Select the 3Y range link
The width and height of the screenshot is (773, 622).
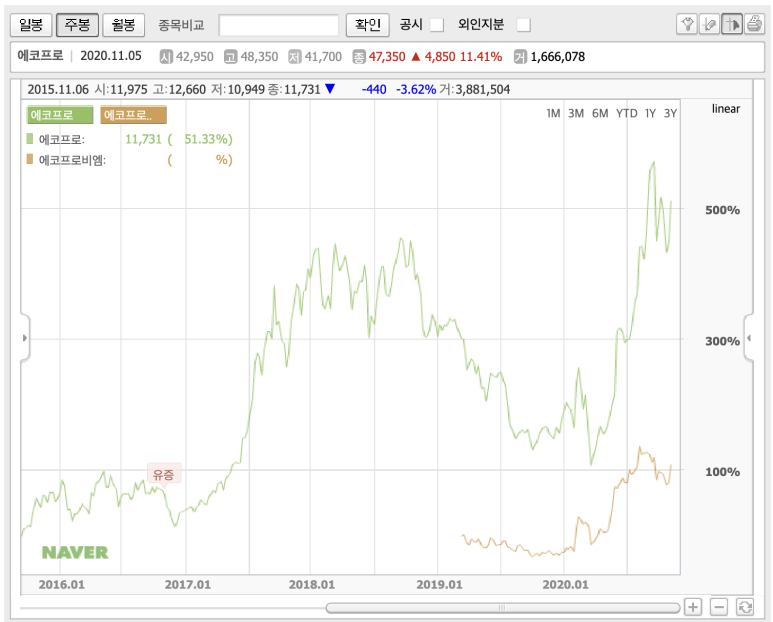pyautogui.click(x=670, y=113)
